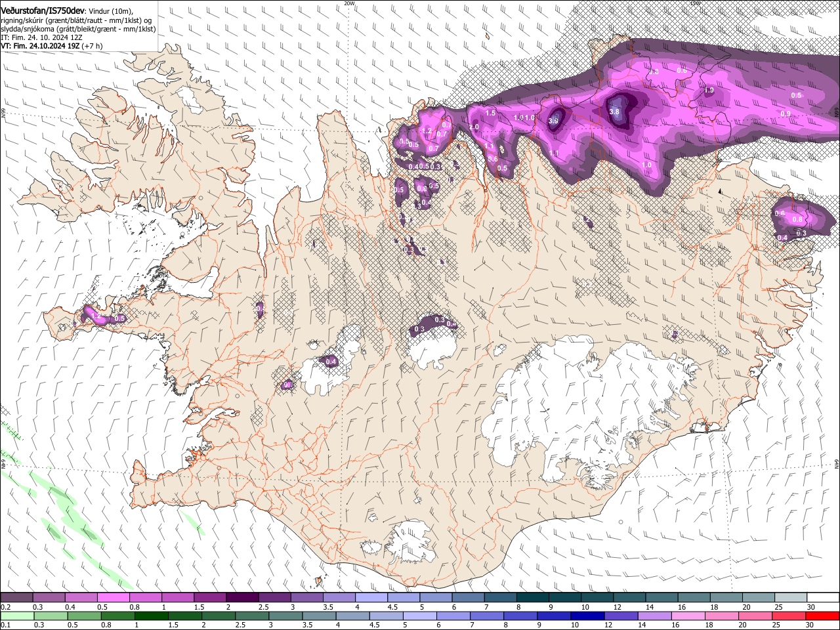
Task: Click the 0.1 label in the lower legend row
Action: [4, 625]
